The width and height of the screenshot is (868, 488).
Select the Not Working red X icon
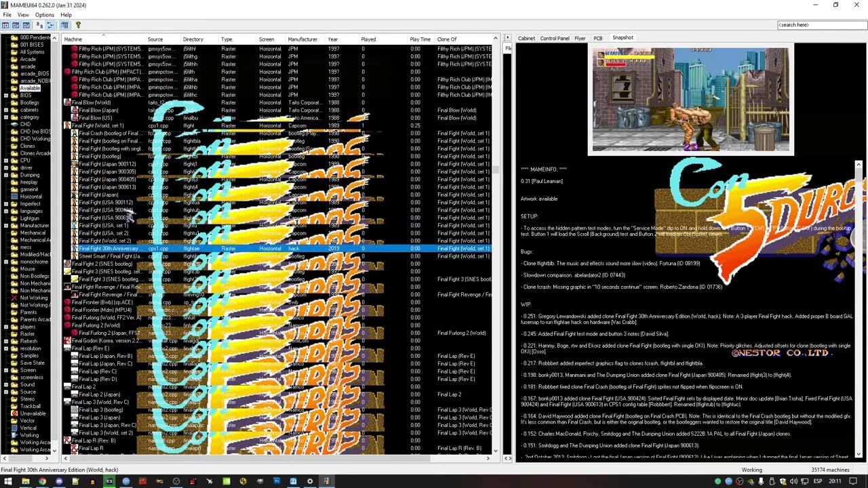(14, 298)
